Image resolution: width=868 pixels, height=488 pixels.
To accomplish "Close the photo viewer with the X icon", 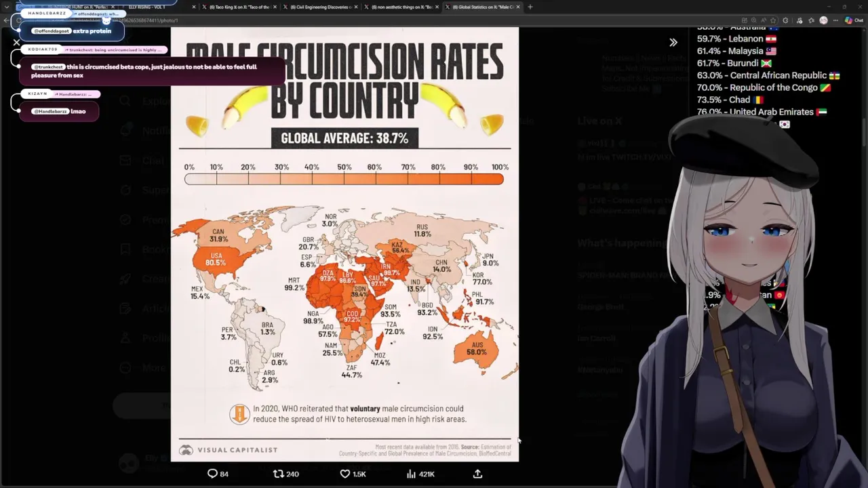I will point(16,42).
